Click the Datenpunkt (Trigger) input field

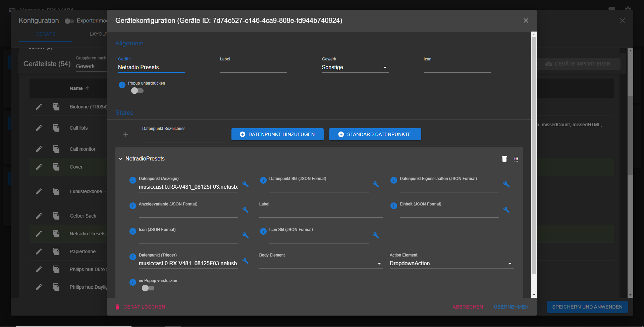[188, 264]
